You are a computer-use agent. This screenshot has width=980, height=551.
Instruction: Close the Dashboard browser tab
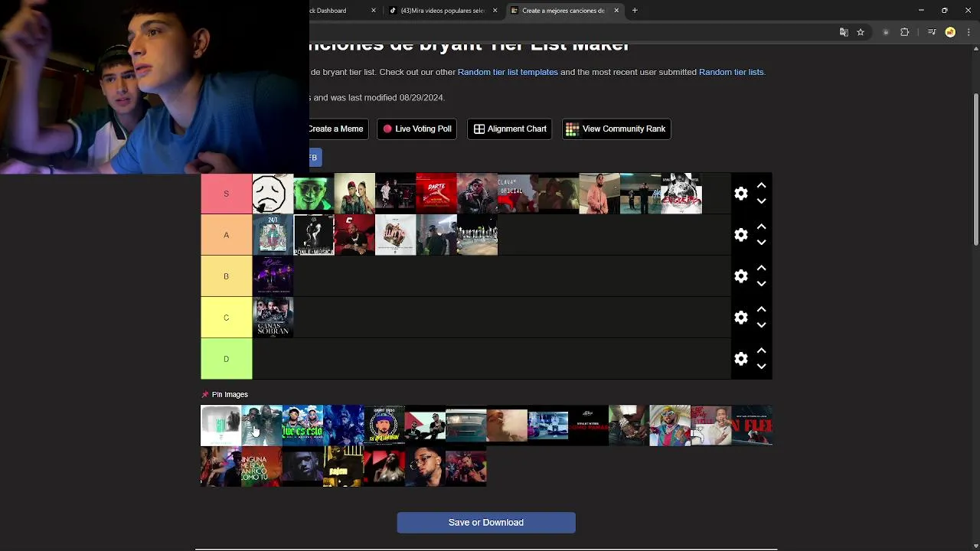tap(374, 11)
